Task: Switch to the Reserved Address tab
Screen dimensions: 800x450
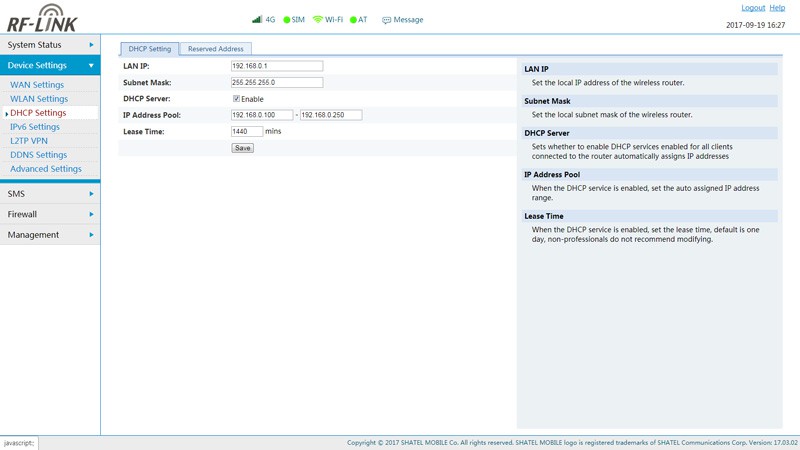Action: coord(215,48)
